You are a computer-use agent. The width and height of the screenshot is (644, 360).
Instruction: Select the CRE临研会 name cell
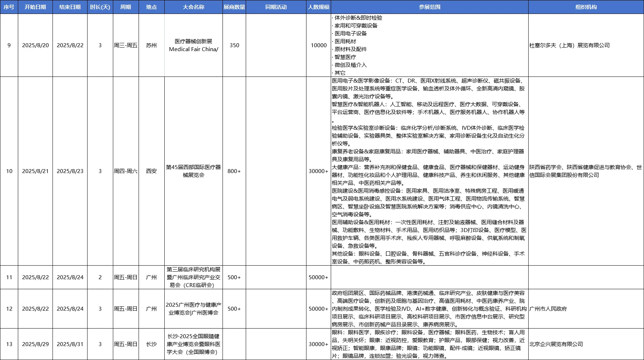[x=194, y=277]
